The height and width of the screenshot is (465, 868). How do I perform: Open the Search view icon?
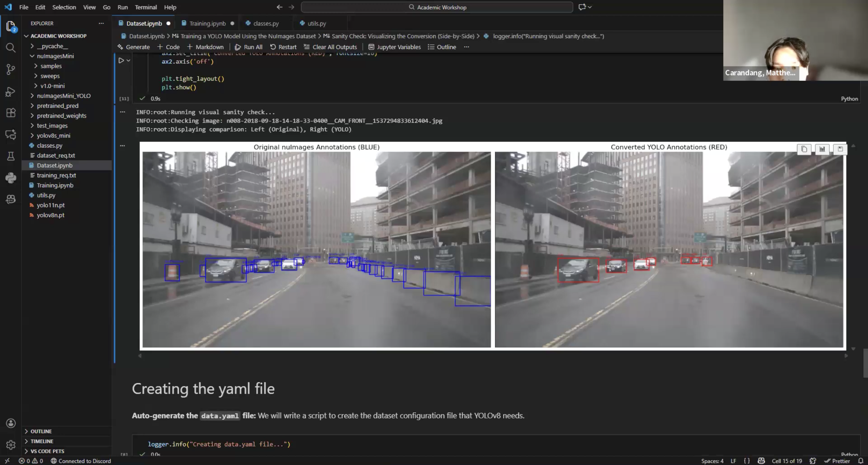[11, 48]
